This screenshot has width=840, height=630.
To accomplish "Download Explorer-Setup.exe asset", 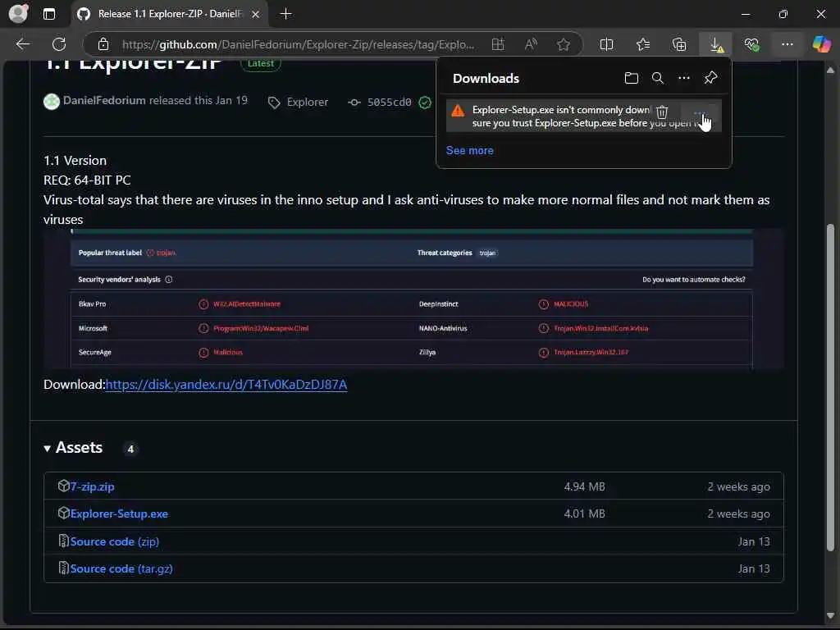I will pyautogui.click(x=119, y=514).
